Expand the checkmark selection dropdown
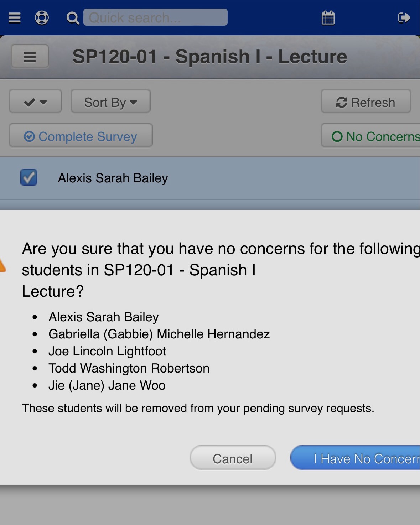The width and height of the screenshot is (420, 525). point(35,102)
